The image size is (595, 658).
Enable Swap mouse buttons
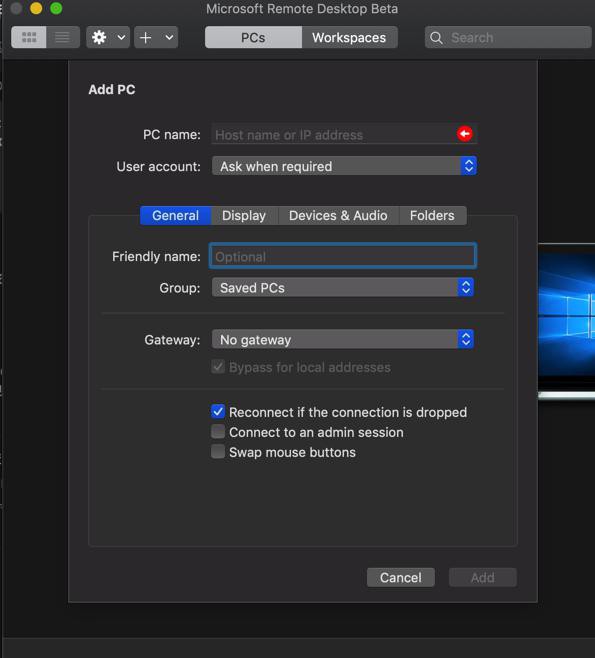[218, 452]
